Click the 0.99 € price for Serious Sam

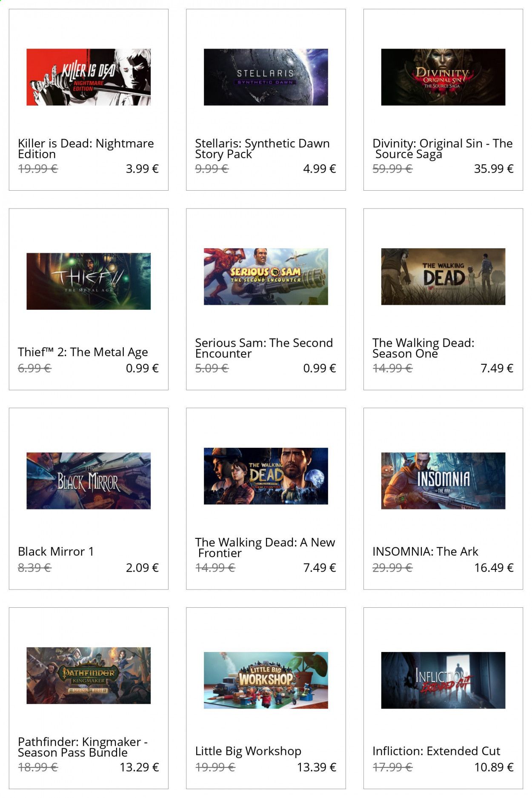point(320,368)
